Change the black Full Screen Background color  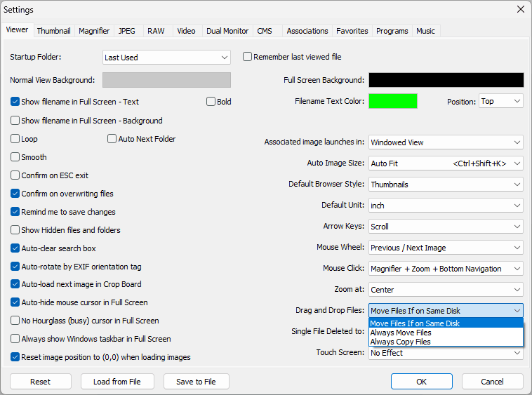pyautogui.click(x=446, y=80)
